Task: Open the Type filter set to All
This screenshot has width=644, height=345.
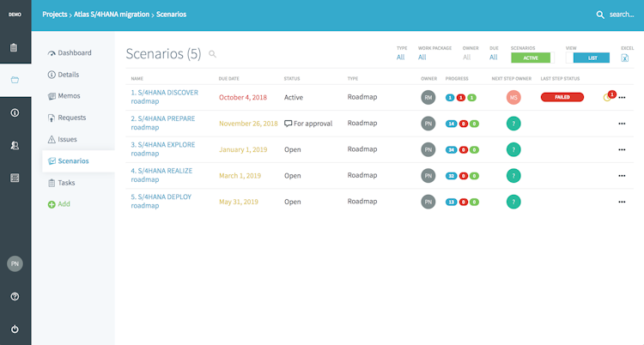Action: 400,57
